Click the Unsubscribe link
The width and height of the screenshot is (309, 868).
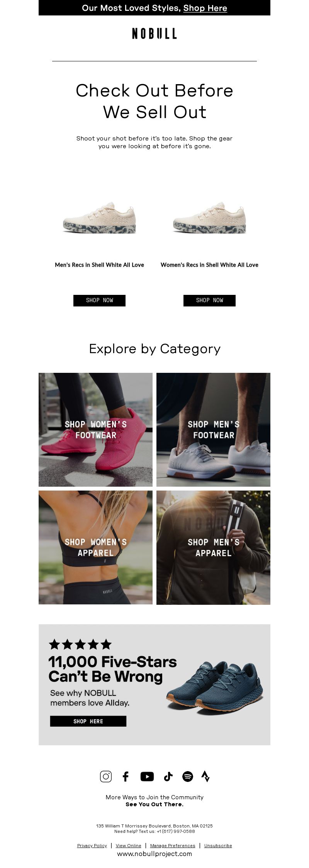point(218,845)
